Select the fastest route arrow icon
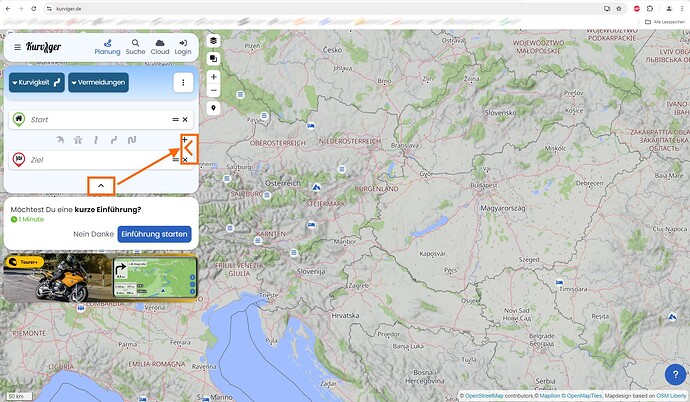The height and width of the screenshot is (402, 690). (x=60, y=140)
